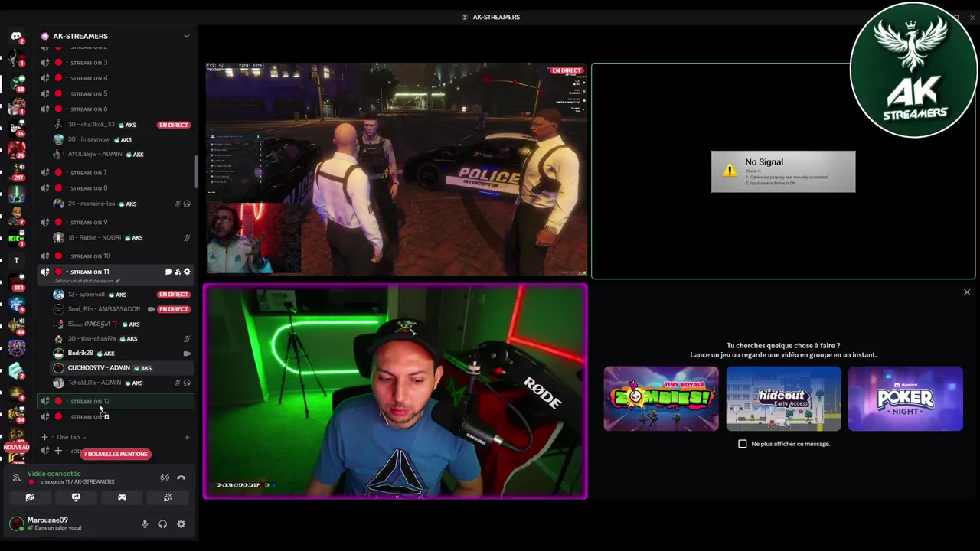This screenshot has height=551, width=980.
Task: Add channel to One Tap category
Action: 186,437
